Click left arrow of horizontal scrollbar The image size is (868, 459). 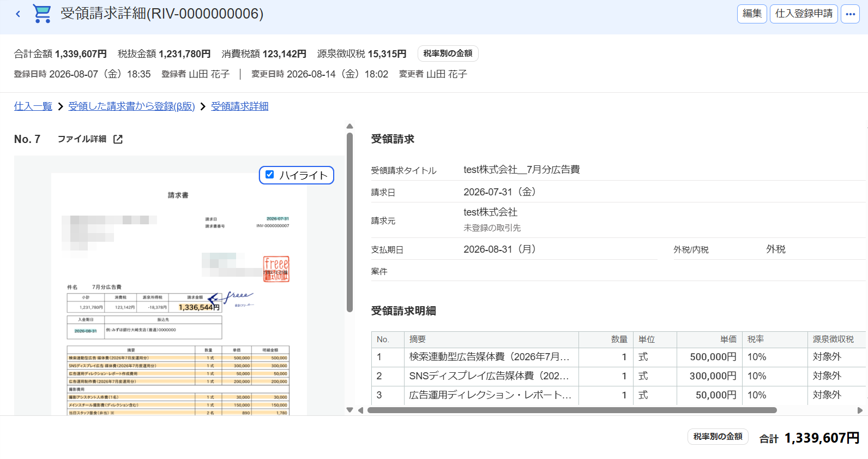[x=360, y=410]
